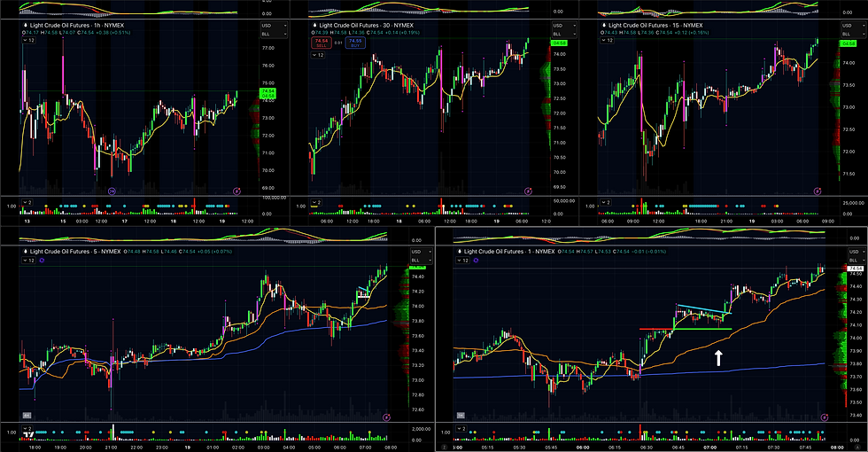Screen dimensions: 868x452
Task: Click the 77.00 price on the 1h chart scale
Action: pos(267,48)
